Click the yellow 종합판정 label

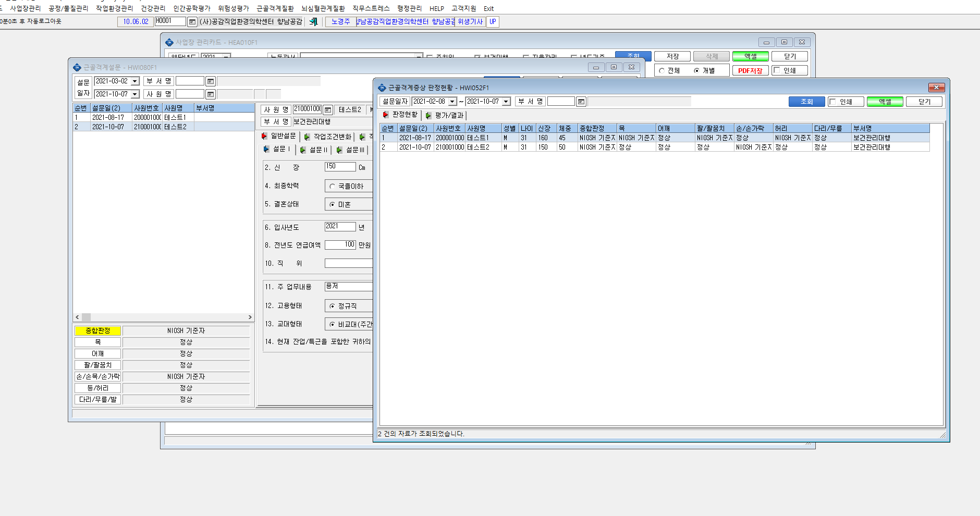pos(98,330)
